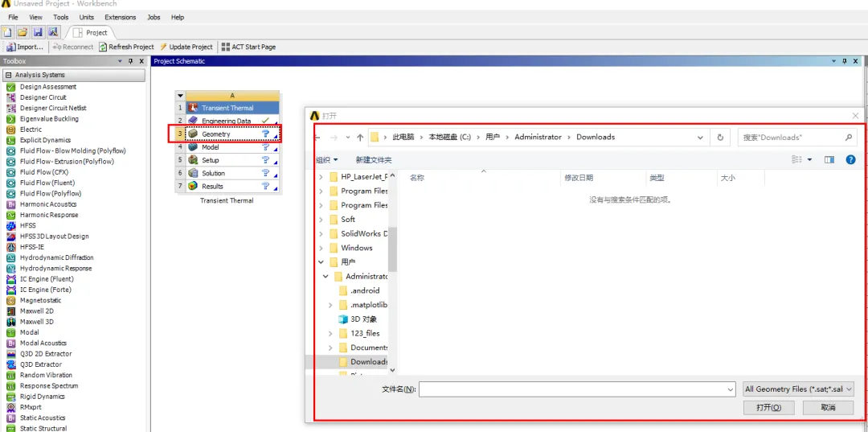Click Update Project in toolbar
The width and height of the screenshot is (868, 432).
click(186, 47)
